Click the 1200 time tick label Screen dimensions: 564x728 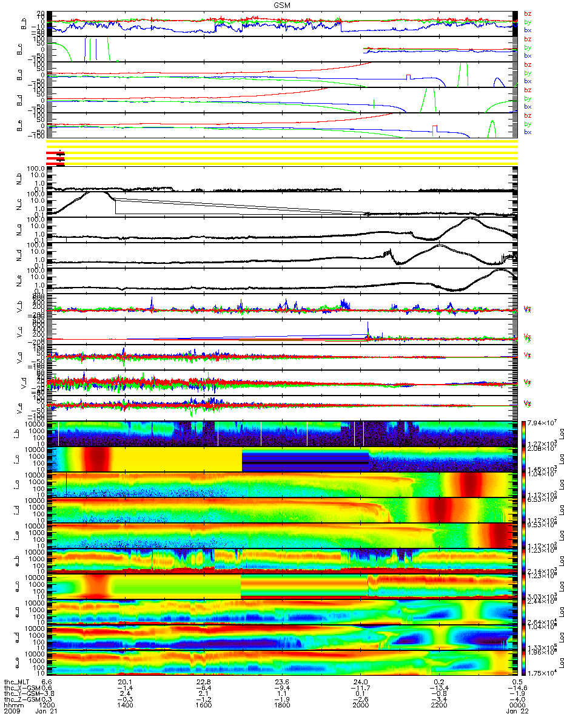click(47, 705)
